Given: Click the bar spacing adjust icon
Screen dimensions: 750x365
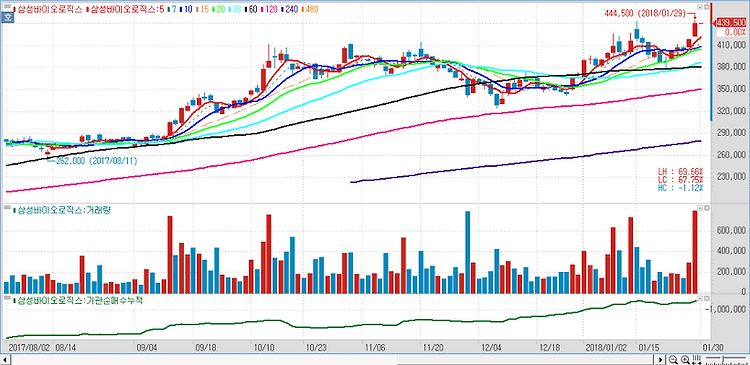Looking at the screenshot, I should 697,360.
